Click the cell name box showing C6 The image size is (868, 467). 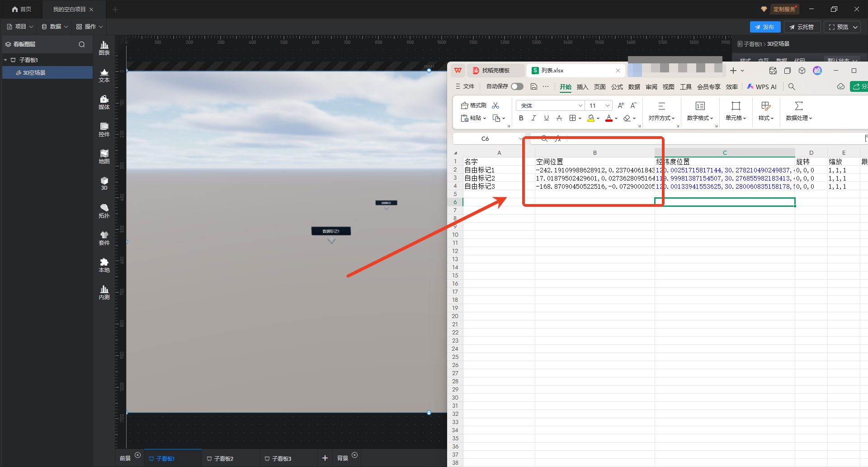click(x=485, y=138)
